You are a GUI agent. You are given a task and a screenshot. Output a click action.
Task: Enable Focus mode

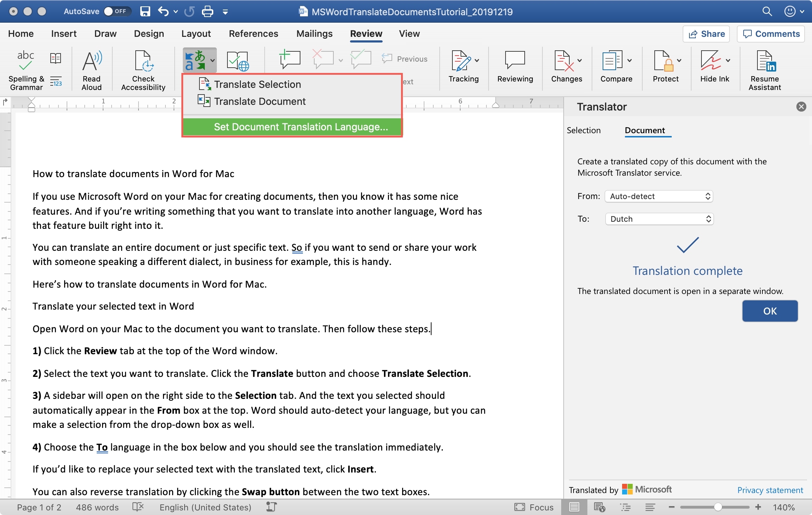tap(534, 507)
